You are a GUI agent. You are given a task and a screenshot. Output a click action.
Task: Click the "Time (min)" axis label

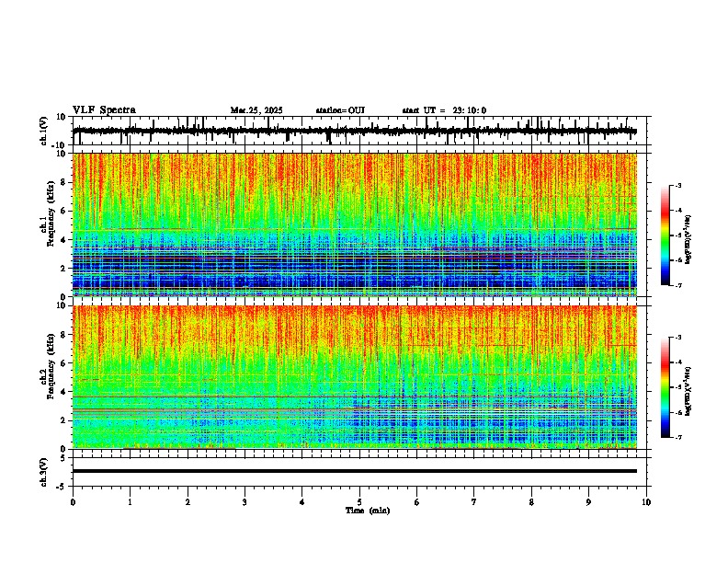click(368, 511)
